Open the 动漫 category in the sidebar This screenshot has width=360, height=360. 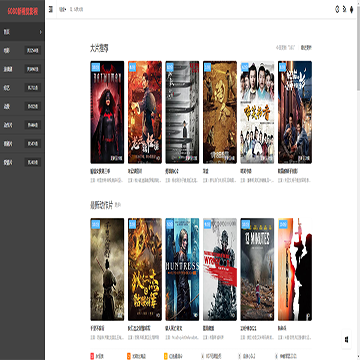(22, 106)
